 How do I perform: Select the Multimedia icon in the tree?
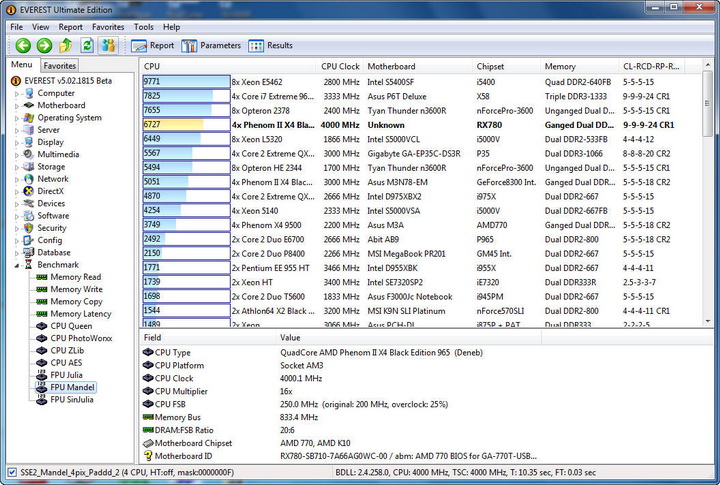pyautogui.click(x=29, y=154)
